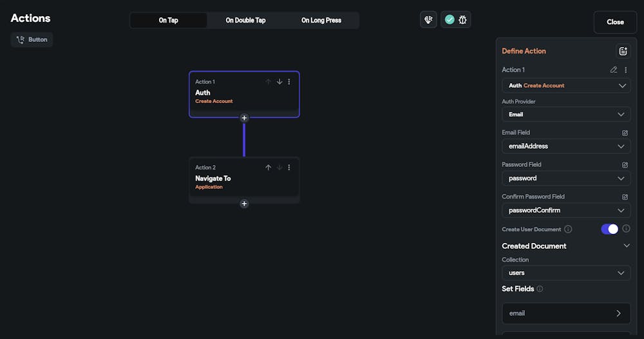Open the debug bug icon

462,20
